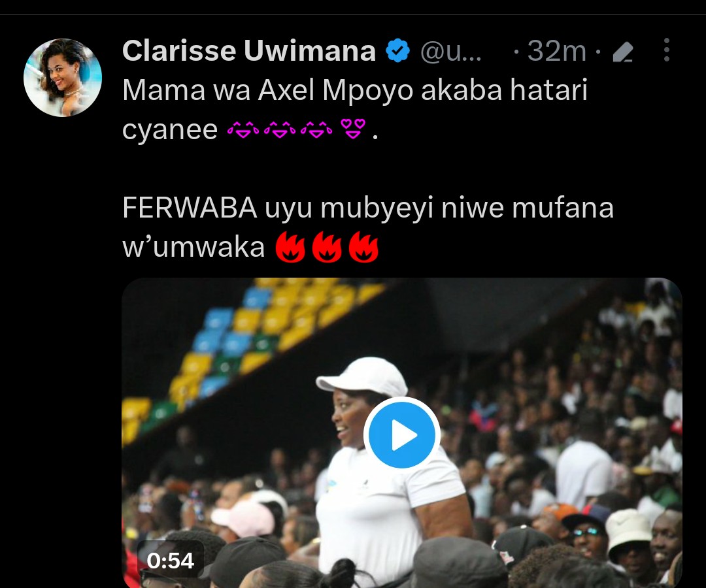Click the first red fire emoji

(290, 246)
